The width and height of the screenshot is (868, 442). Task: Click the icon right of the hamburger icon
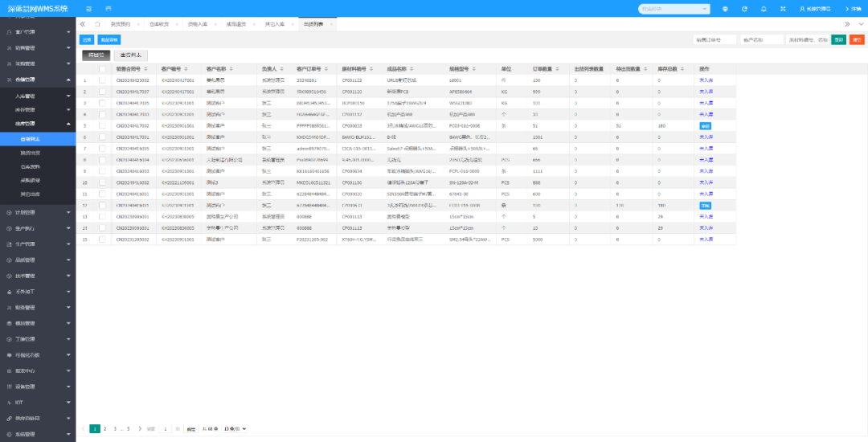pos(108,9)
